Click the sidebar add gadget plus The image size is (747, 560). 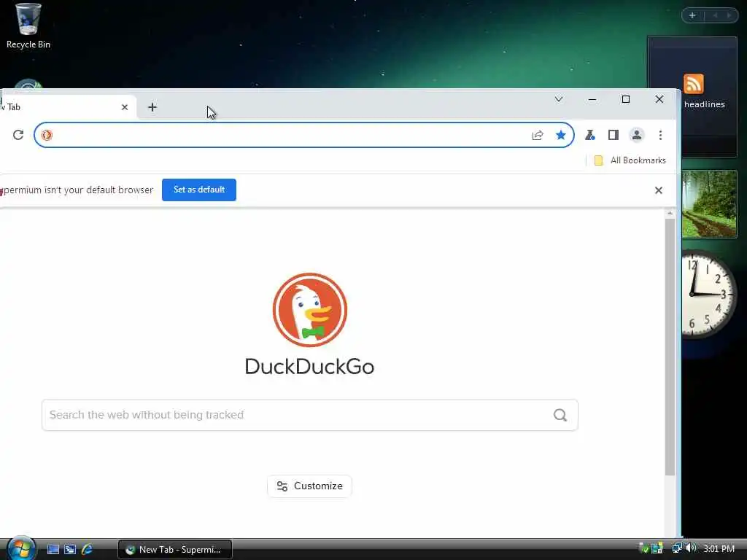692,15
